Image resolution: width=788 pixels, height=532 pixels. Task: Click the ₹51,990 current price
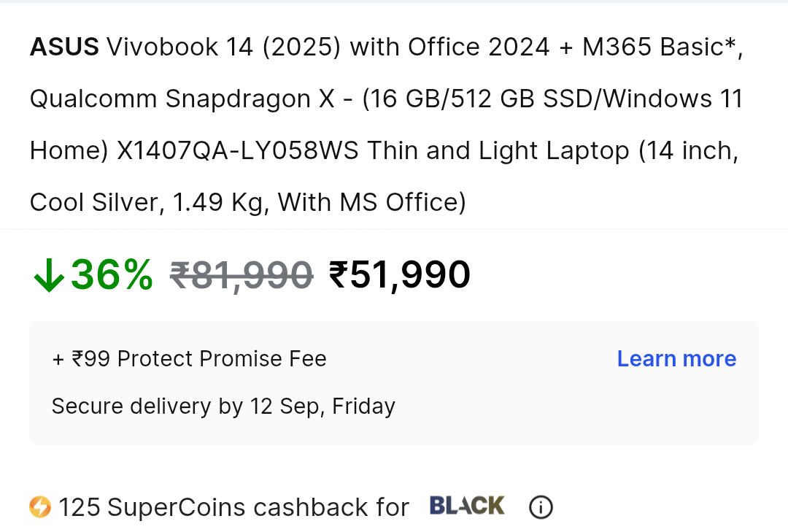(x=400, y=275)
